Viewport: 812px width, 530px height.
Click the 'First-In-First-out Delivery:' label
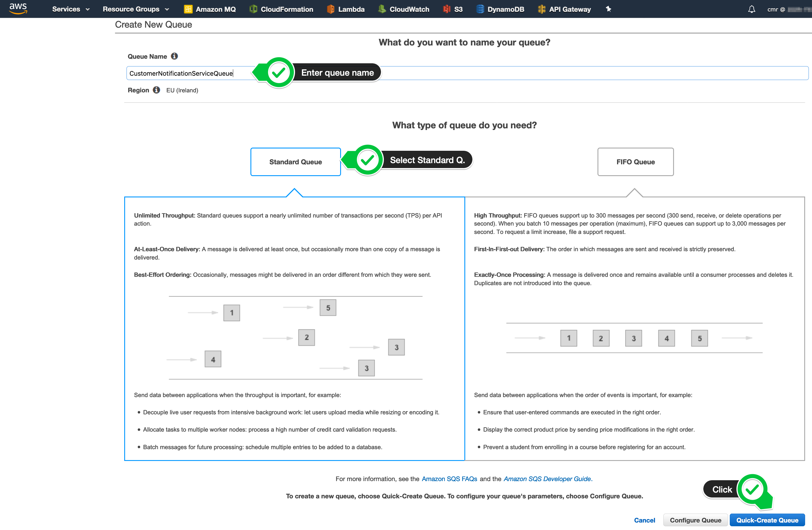pos(509,249)
